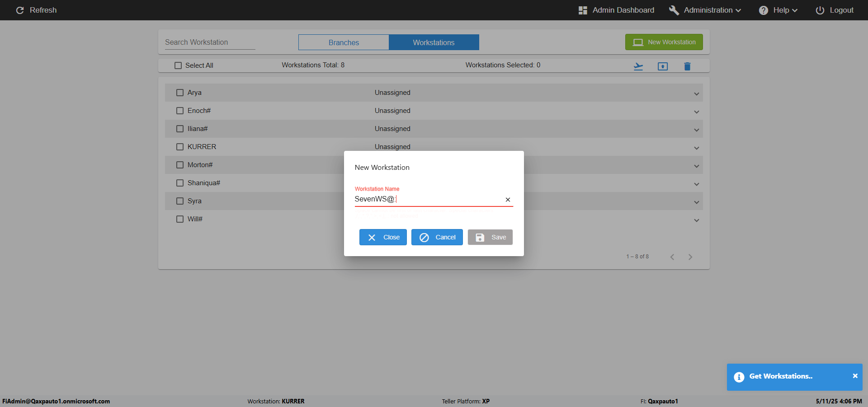Expand the Will# row chevron

(697, 220)
